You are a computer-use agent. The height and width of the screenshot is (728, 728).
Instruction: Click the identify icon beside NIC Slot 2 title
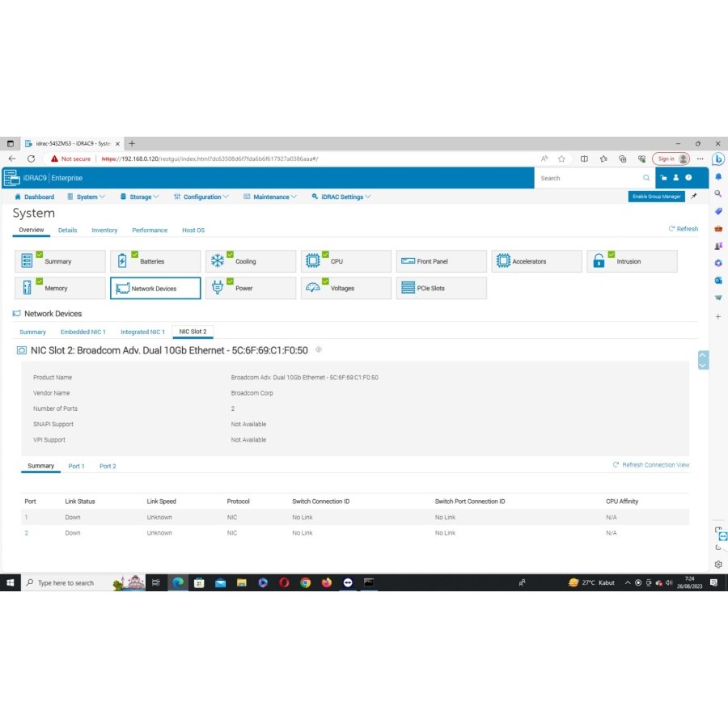tap(319, 349)
